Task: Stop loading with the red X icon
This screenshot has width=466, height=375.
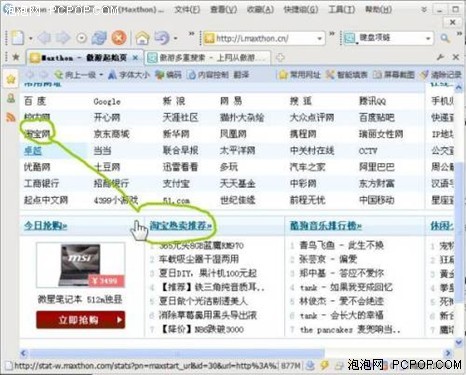Action: pos(119,38)
